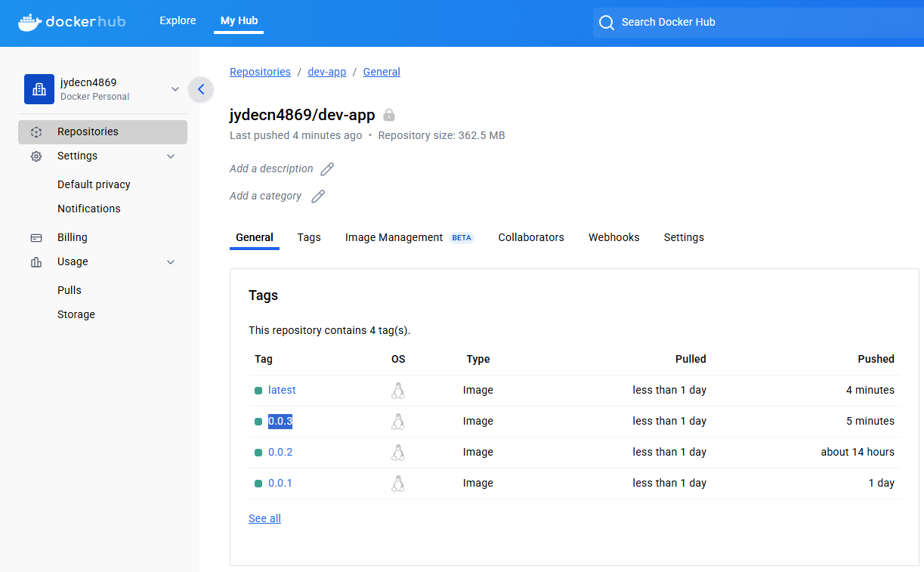Open the 0.0.1 tag link

click(280, 483)
